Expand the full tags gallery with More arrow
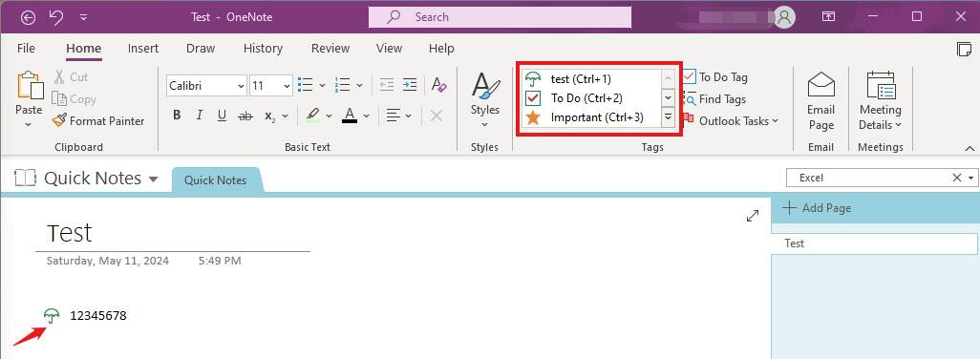 (x=668, y=117)
